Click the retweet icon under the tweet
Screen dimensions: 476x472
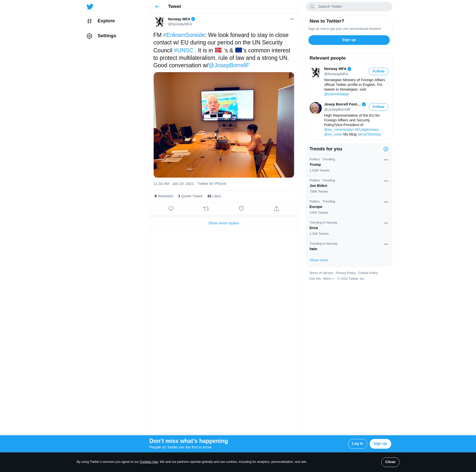pos(206,209)
